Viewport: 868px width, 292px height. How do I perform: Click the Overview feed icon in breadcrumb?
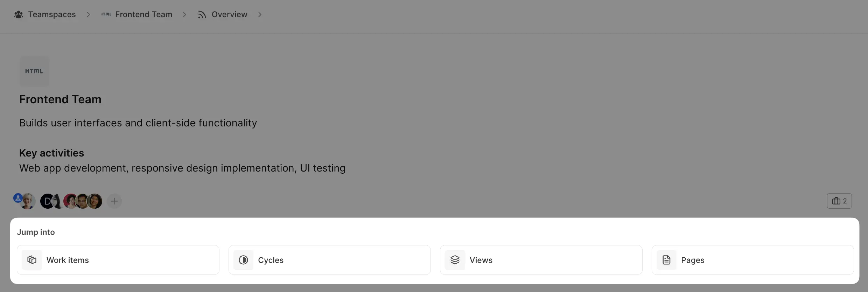pos(202,14)
